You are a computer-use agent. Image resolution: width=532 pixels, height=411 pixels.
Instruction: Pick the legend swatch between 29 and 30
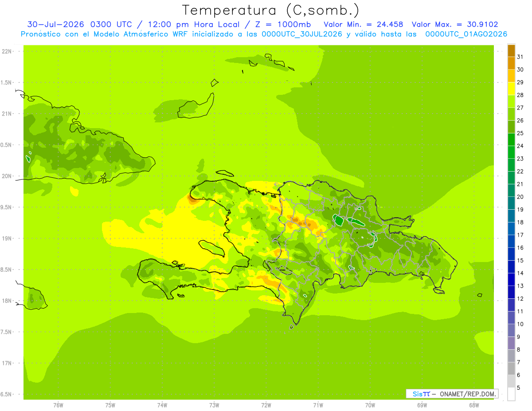pos(511,76)
